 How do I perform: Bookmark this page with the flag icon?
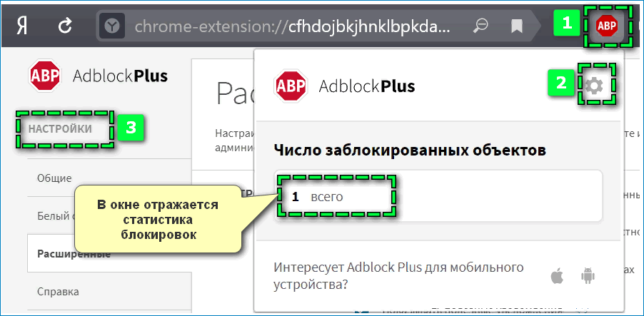pyautogui.click(x=518, y=27)
